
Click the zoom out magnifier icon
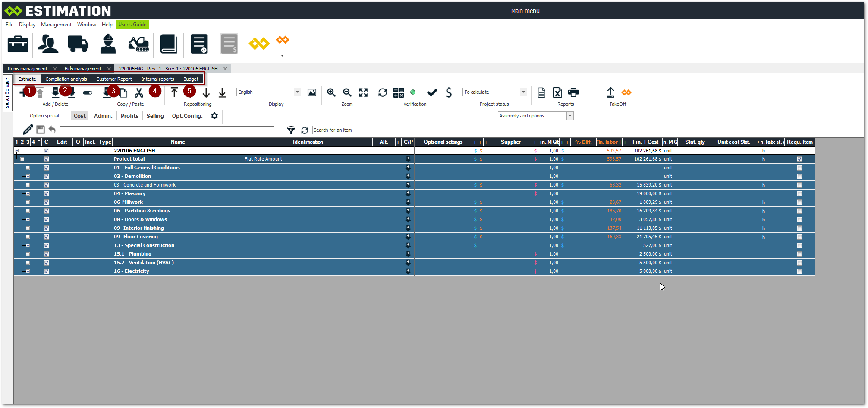point(347,92)
